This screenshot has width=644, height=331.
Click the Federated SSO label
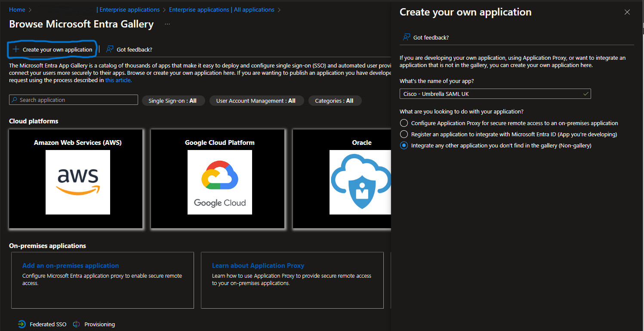pos(48,324)
